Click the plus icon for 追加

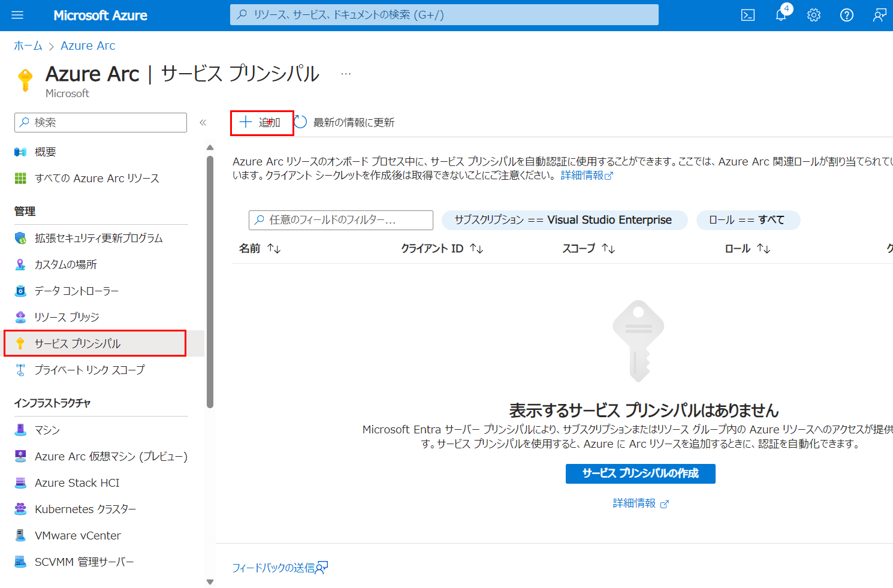point(245,122)
